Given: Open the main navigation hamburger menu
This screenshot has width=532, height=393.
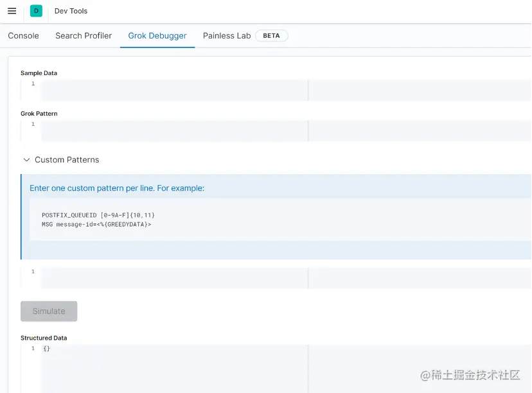Looking at the screenshot, I should (12, 11).
